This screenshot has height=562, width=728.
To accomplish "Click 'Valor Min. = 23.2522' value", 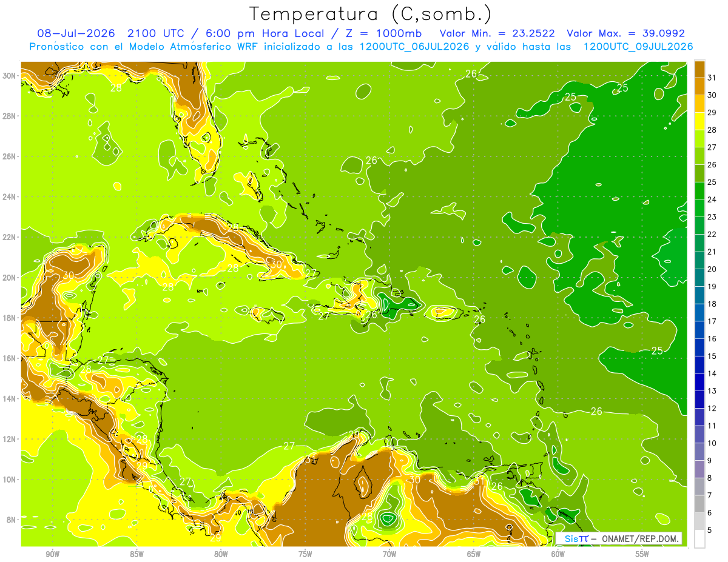I will (498, 33).
